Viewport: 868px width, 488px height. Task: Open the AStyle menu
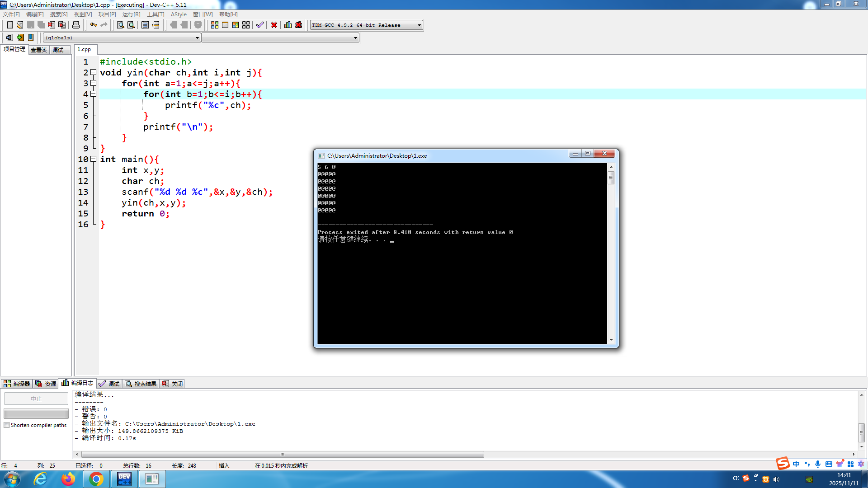[178, 14]
